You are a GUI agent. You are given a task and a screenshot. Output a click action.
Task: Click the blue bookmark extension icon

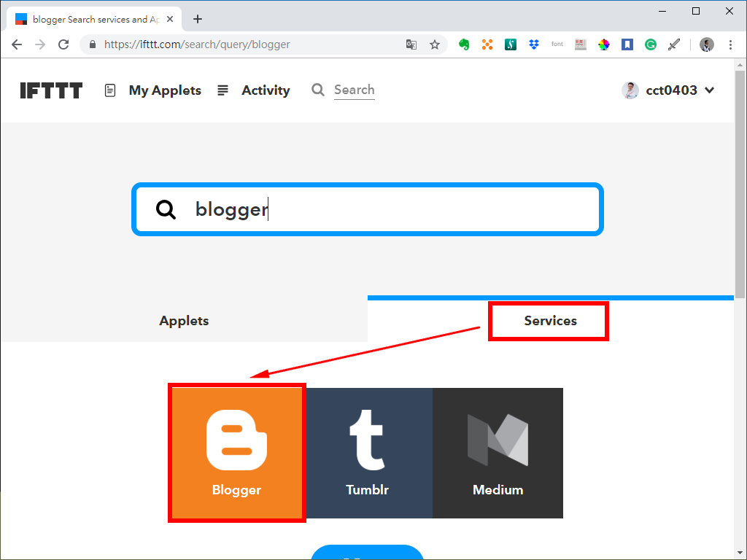(627, 44)
